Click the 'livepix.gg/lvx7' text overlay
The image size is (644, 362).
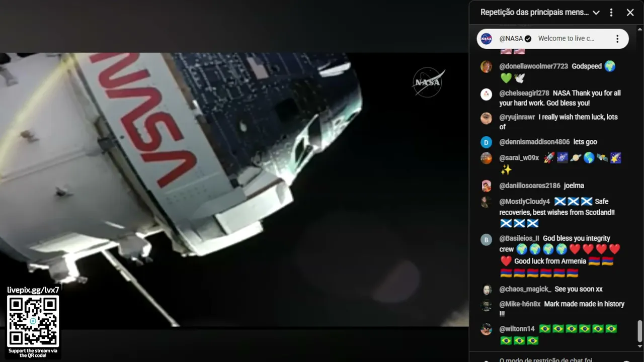tap(33, 290)
